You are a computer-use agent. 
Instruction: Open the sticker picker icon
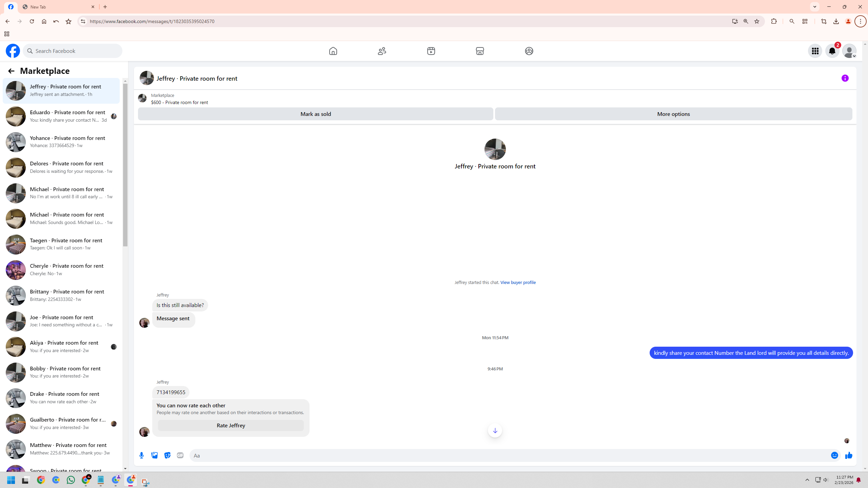tap(167, 455)
